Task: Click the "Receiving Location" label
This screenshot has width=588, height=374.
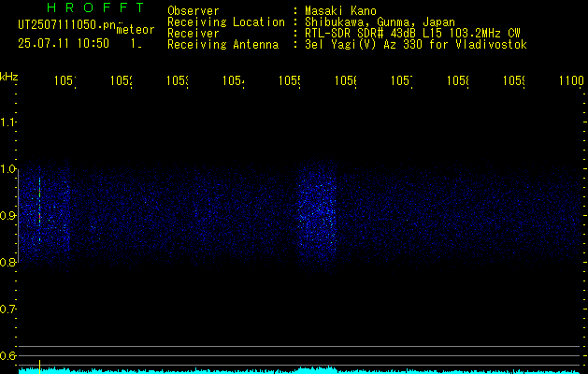Action: point(226,22)
